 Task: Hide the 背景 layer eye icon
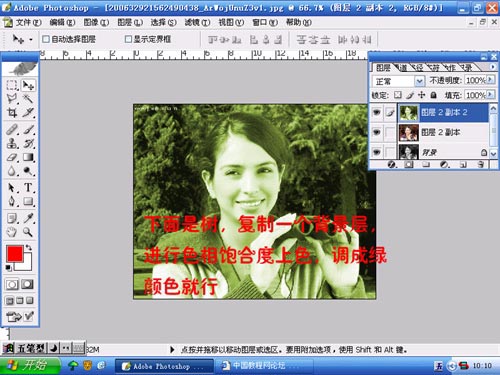[377, 152]
